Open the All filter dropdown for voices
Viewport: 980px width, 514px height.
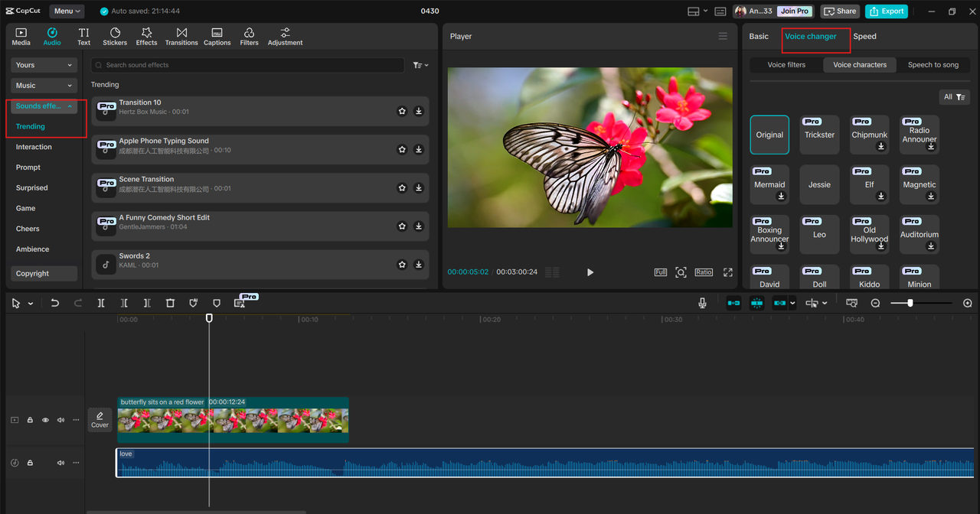click(954, 97)
